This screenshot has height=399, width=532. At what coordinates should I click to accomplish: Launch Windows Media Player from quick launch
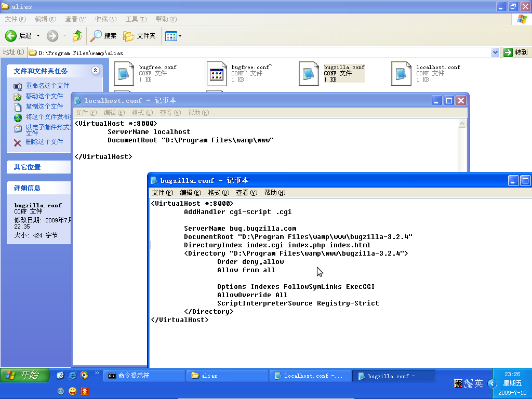[x=84, y=375]
